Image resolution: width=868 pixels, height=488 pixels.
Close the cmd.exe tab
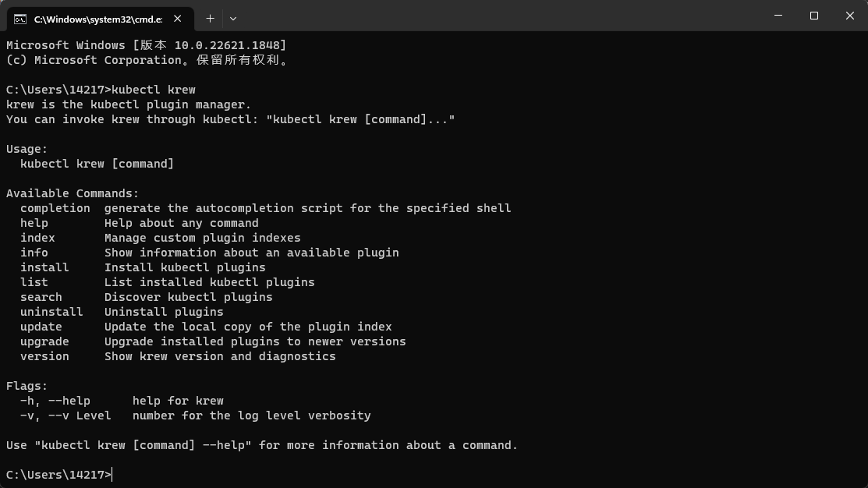(x=178, y=19)
